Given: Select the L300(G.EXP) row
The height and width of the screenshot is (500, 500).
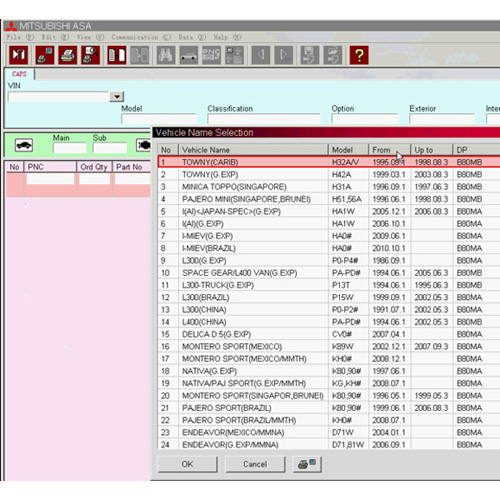Looking at the screenshot, I should [329, 260].
